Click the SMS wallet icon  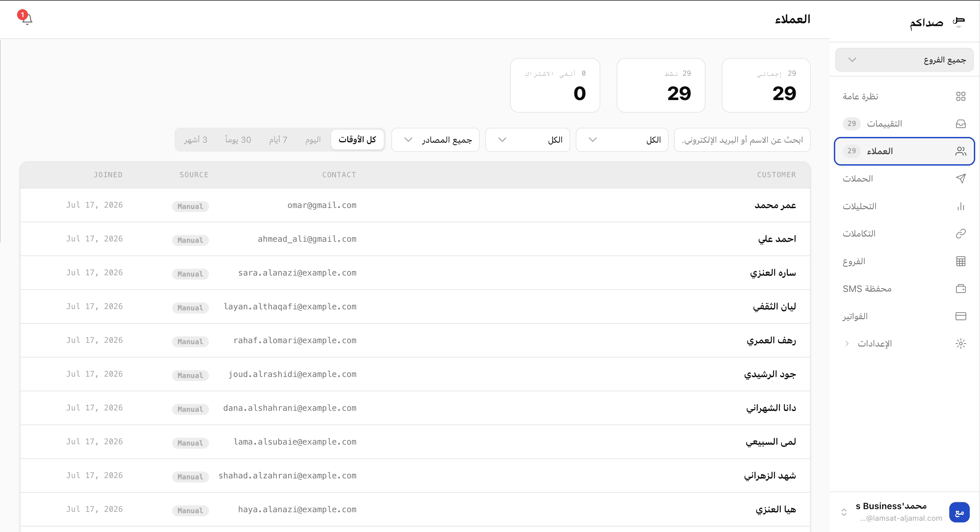pos(961,289)
